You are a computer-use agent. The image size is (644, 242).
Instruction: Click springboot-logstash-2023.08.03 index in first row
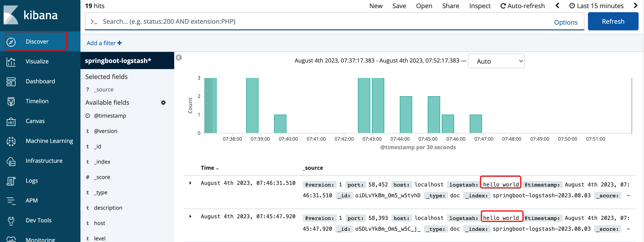pos(541,195)
